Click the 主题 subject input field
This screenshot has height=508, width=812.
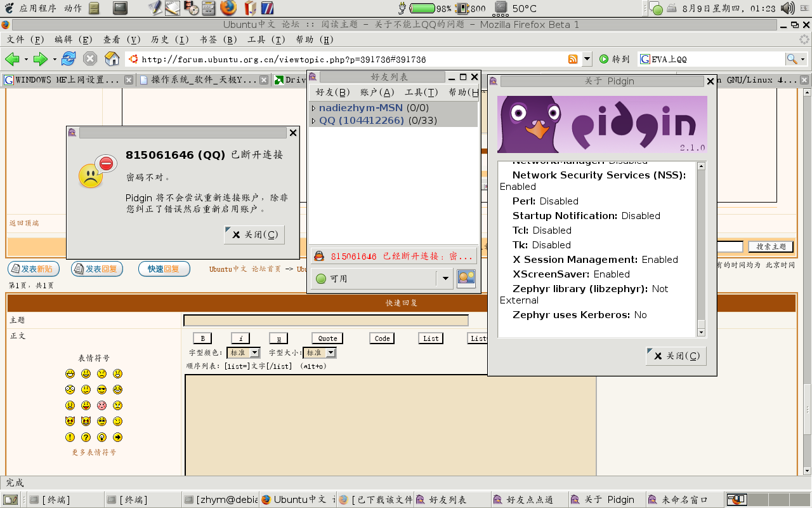tap(326, 321)
